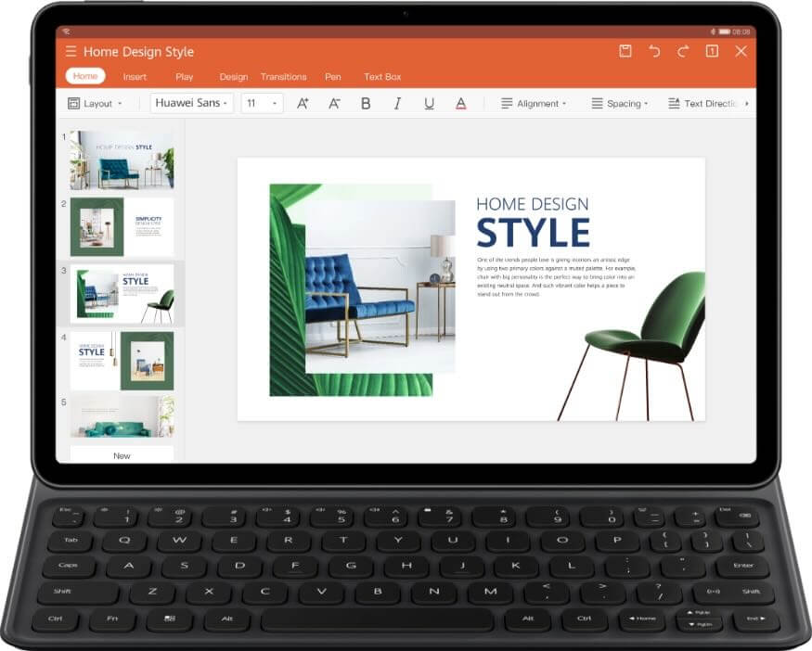Toggle bold formatting
The image size is (812, 651).
coord(366,104)
